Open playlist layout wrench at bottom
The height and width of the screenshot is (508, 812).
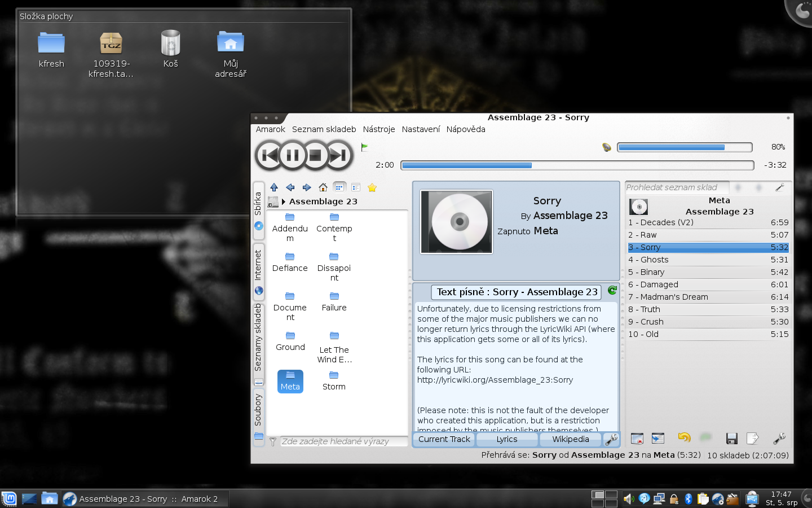point(779,438)
